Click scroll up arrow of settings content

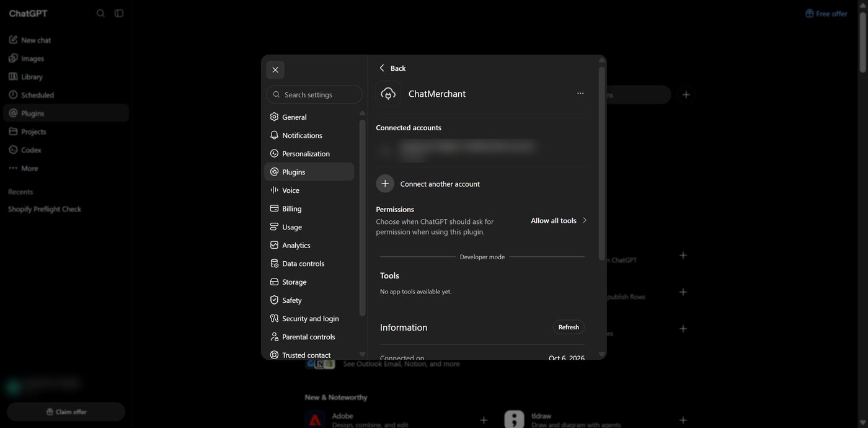click(601, 60)
